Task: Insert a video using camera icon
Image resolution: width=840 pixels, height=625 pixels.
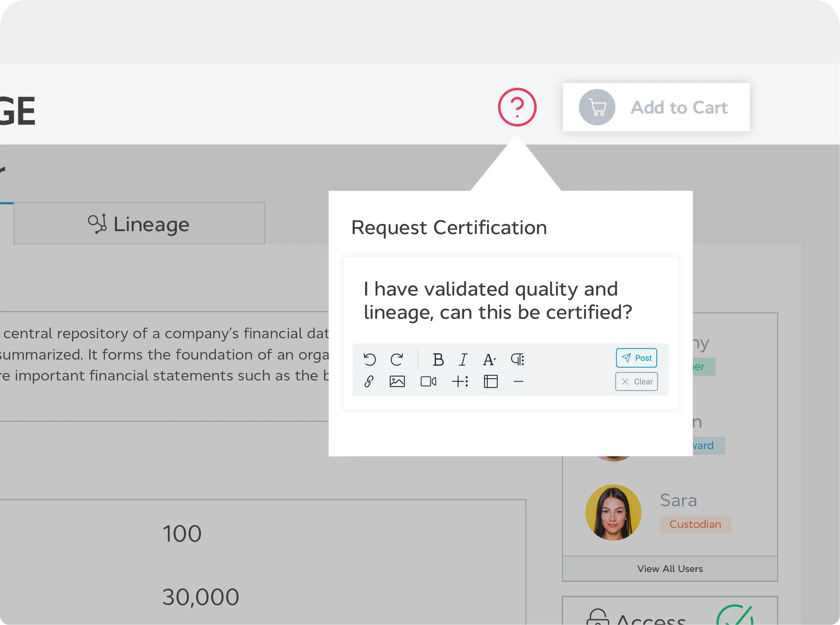Action: point(428,381)
